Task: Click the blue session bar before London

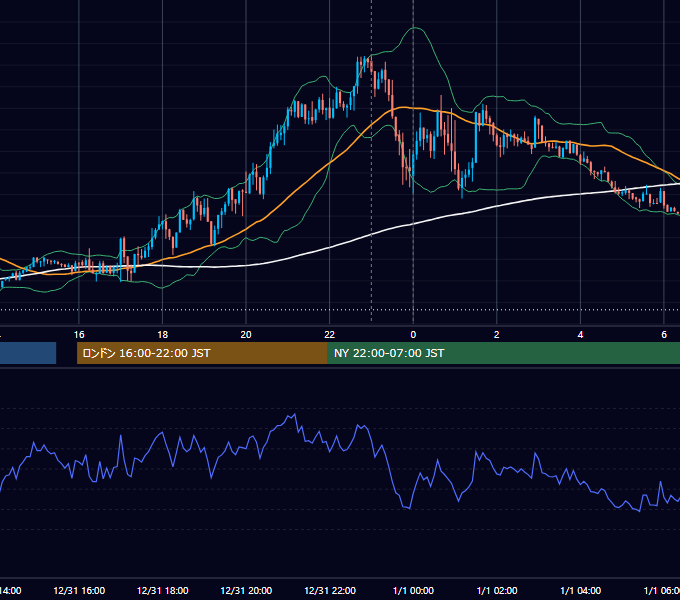Action: (x=28, y=353)
